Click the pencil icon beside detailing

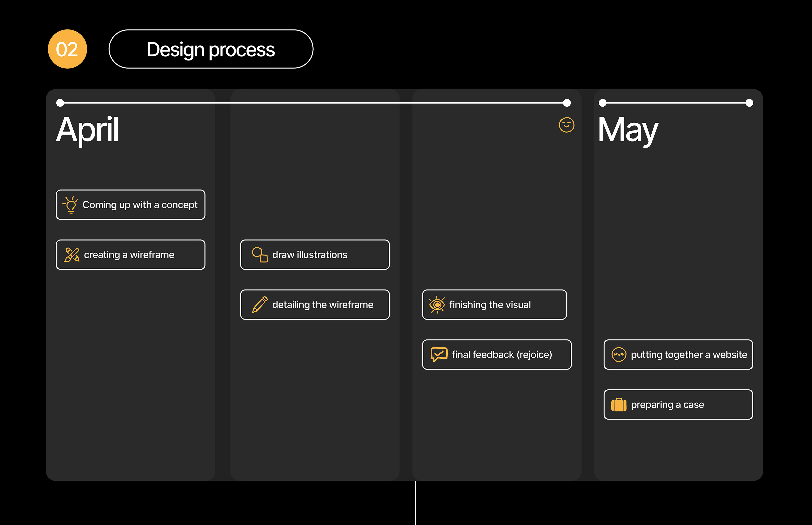(260, 305)
